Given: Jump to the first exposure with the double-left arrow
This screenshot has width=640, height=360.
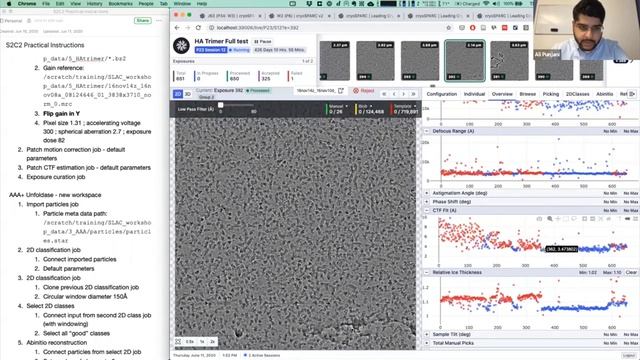Looking at the screenshot, I should [x=384, y=94].
